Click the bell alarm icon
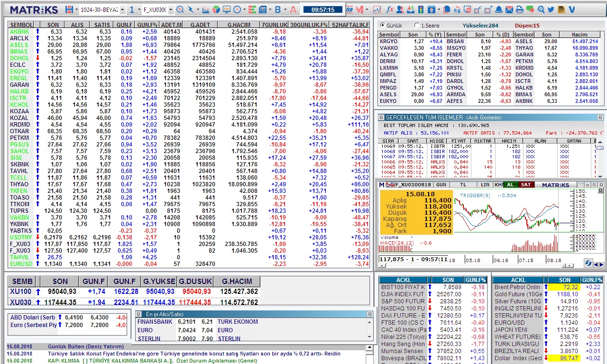Image resolution: width=607 pixels, height=364 pixels. click(499, 9)
